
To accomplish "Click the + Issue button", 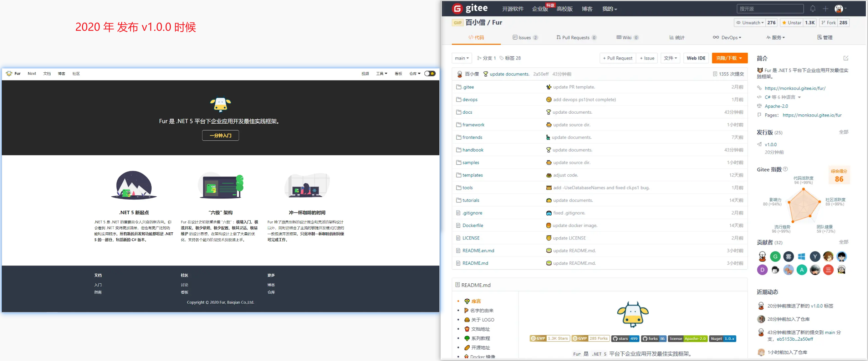I will pos(647,58).
